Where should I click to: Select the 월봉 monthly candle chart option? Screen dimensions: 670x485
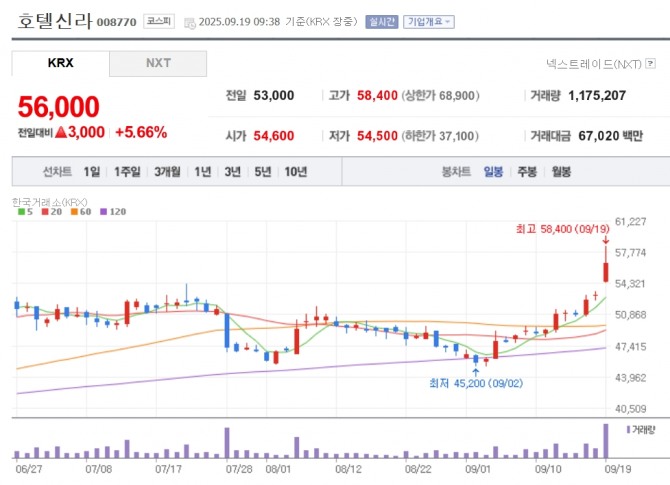(x=561, y=172)
